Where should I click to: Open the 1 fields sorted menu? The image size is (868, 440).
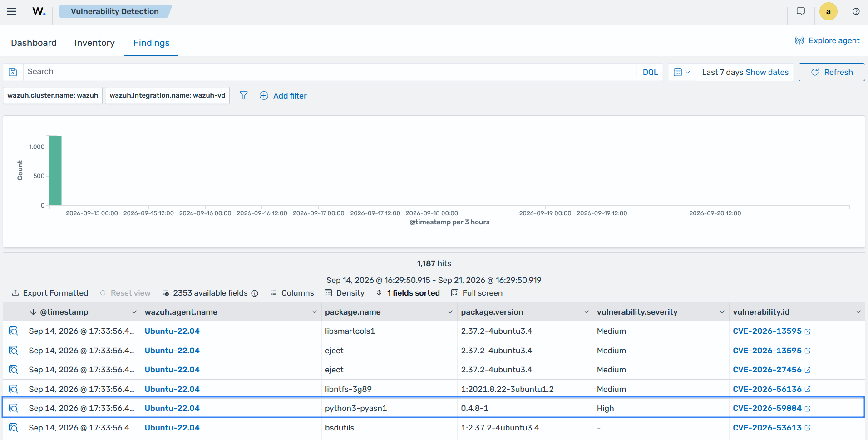coord(408,293)
